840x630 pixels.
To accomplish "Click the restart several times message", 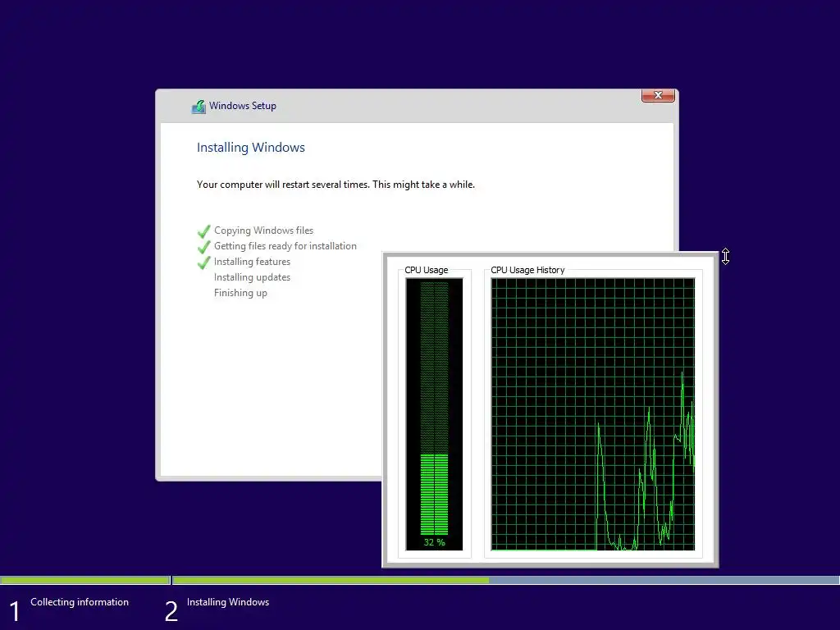I will pyautogui.click(x=336, y=185).
